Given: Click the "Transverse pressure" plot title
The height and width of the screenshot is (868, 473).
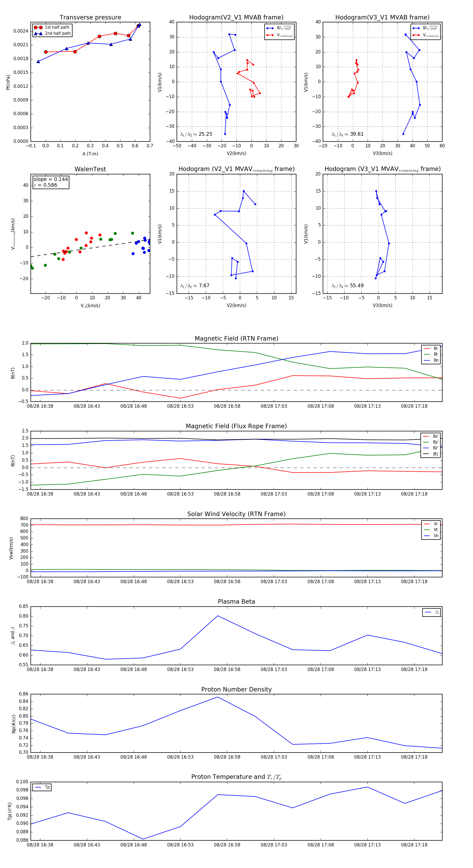Looking at the screenshot, I should click(90, 18).
